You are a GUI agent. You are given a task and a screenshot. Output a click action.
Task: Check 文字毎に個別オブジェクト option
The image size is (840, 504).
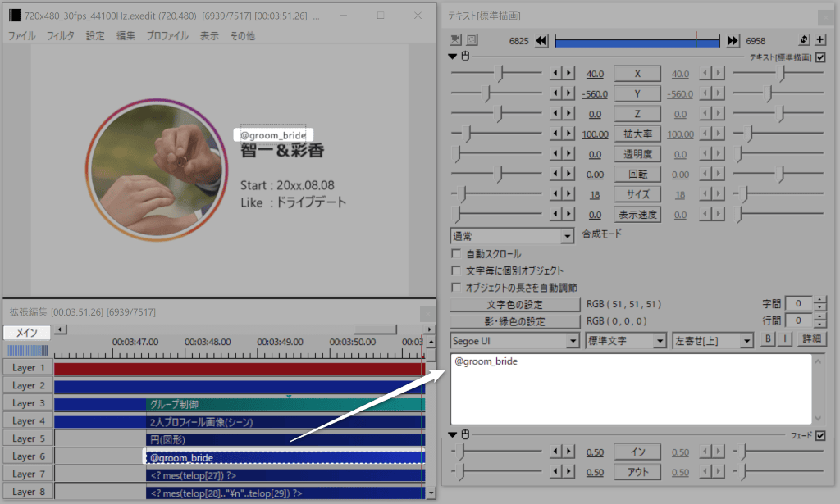[x=456, y=270]
